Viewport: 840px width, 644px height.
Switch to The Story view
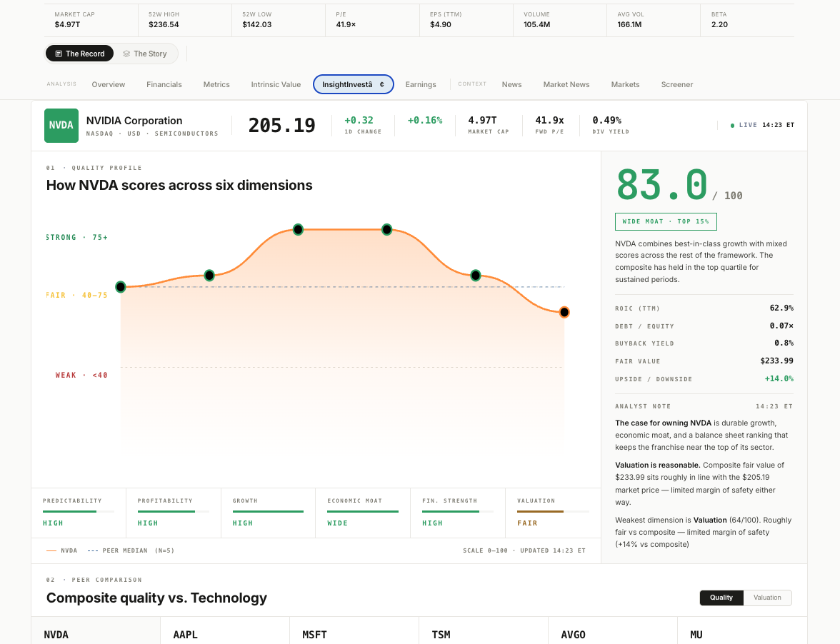[145, 54]
